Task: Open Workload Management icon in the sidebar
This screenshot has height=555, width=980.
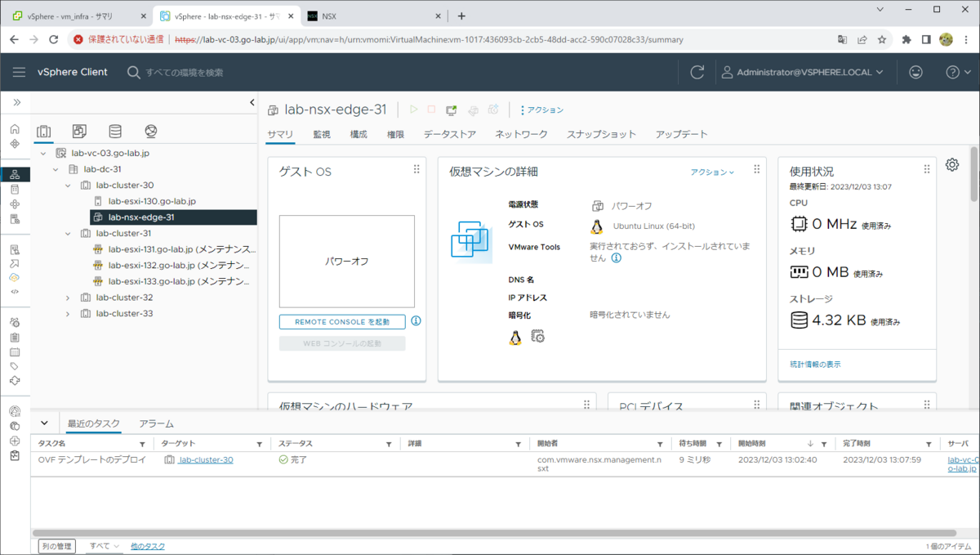Action: pos(15,204)
